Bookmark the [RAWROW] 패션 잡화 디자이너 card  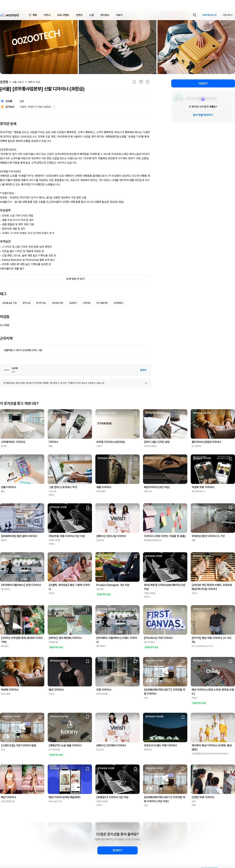[40, 508]
